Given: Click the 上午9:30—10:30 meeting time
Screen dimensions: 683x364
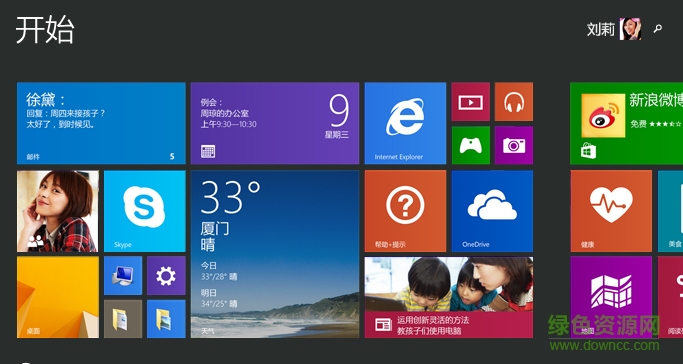Looking at the screenshot, I should [228, 125].
